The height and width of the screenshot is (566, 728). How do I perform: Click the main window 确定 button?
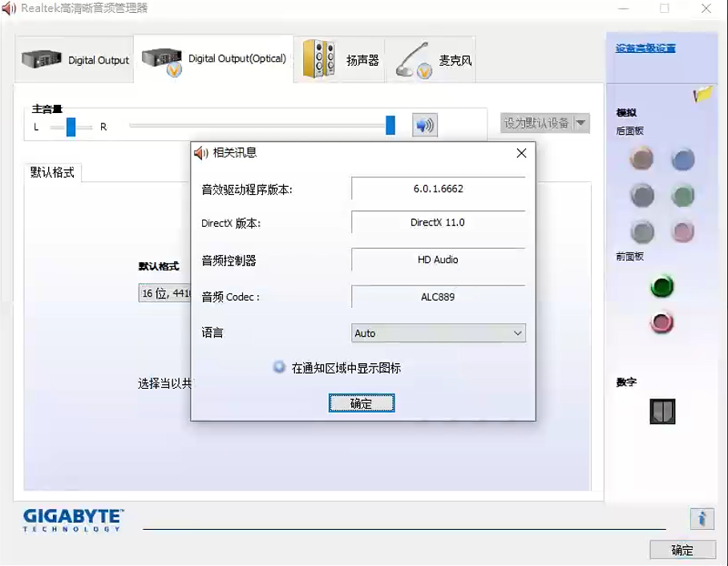coord(682,550)
